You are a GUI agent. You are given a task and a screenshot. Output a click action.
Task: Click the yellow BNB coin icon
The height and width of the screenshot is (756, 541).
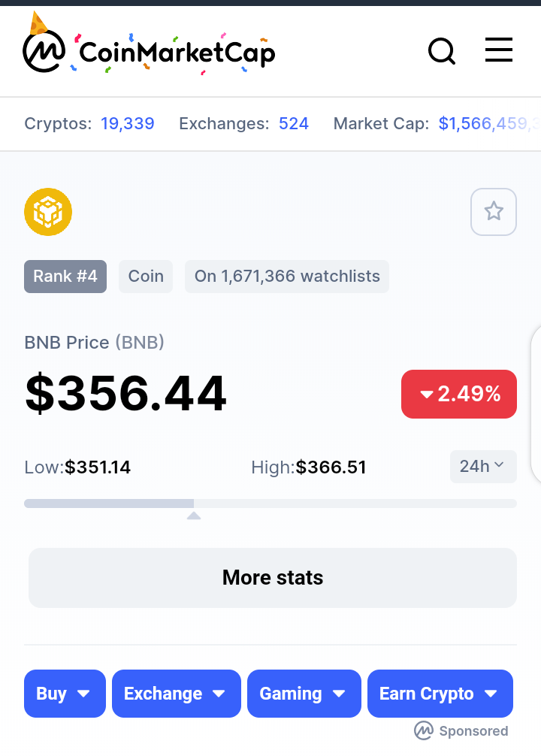(48, 212)
